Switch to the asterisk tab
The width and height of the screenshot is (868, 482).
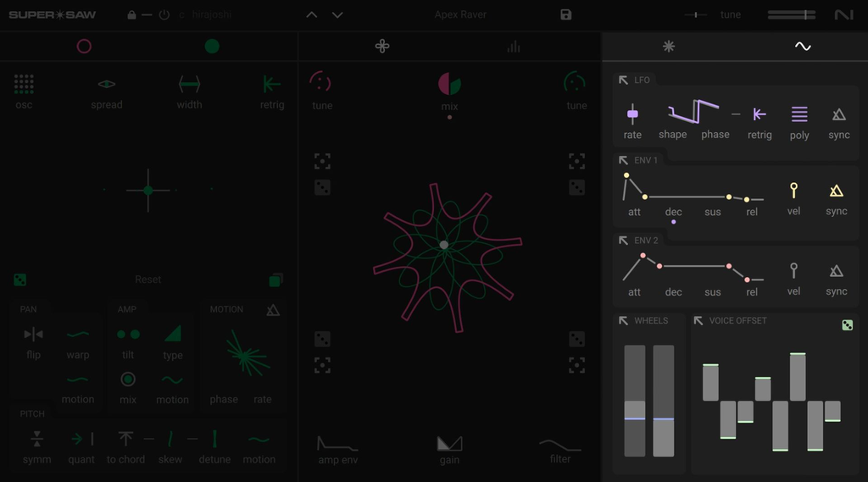tap(669, 47)
